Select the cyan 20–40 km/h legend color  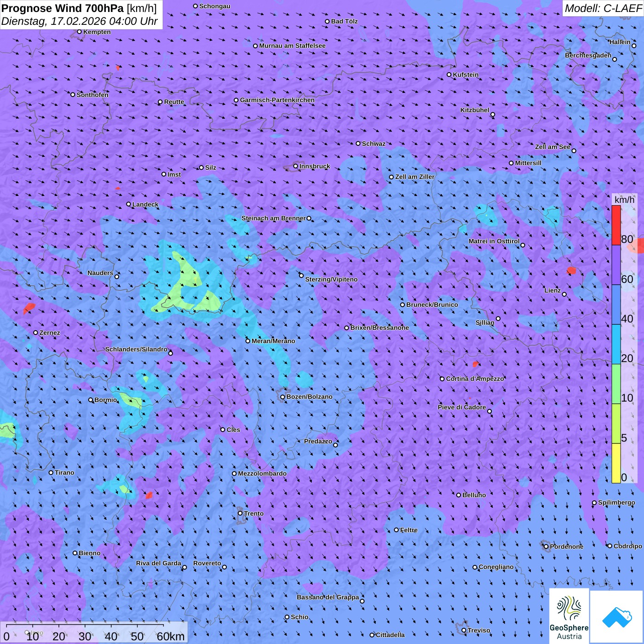tap(616, 345)
